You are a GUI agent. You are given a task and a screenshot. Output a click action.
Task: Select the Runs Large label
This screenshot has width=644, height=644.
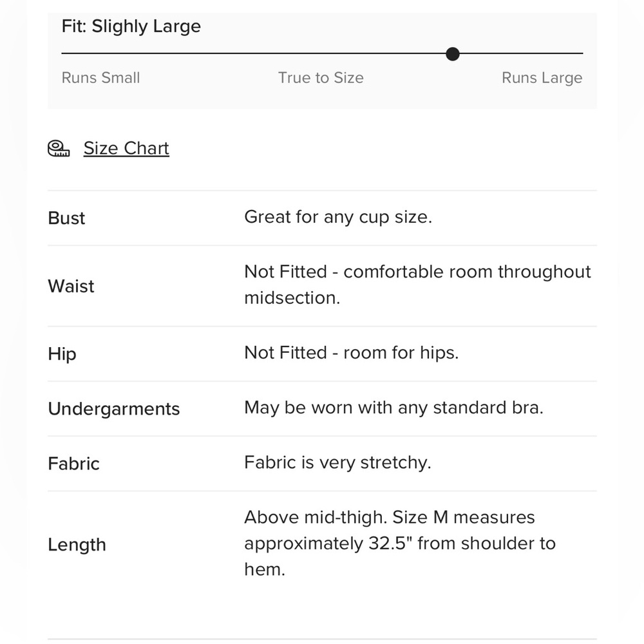(542, 78)
